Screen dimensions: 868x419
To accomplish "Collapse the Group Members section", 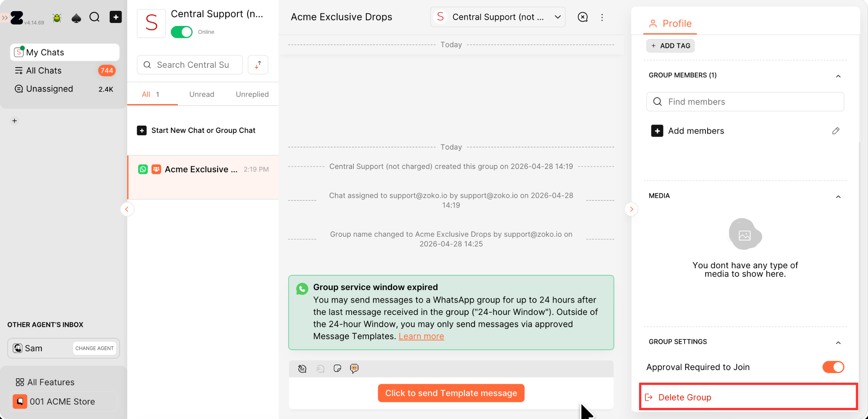I will 838,76.
